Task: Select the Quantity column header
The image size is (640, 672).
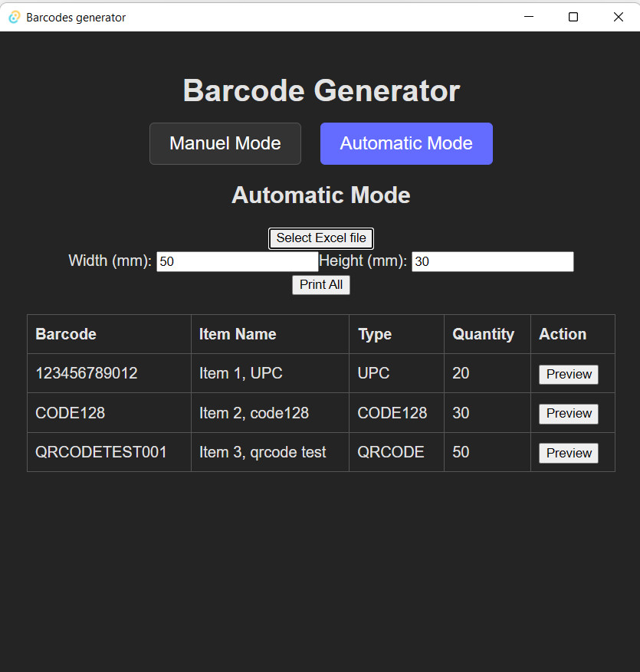Action: (484, 334)
